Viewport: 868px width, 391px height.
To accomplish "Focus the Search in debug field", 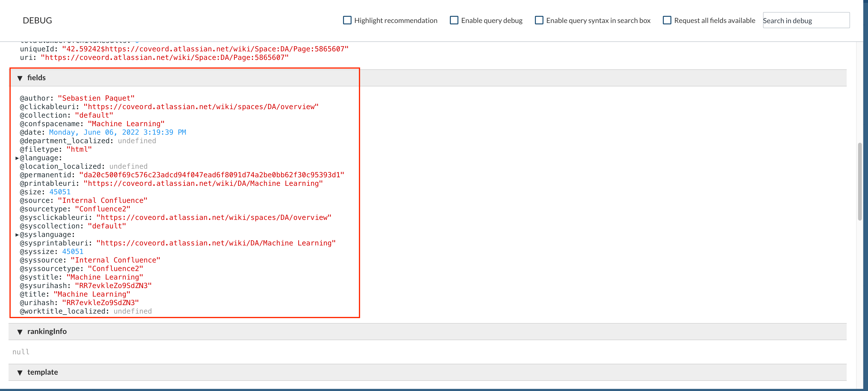I will pos(806,21).
